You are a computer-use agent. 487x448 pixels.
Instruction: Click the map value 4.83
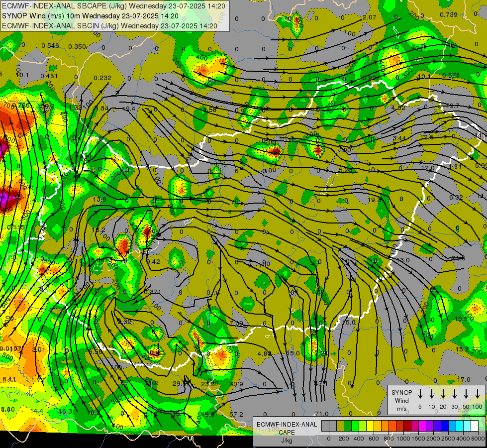(x=264, y=354)
